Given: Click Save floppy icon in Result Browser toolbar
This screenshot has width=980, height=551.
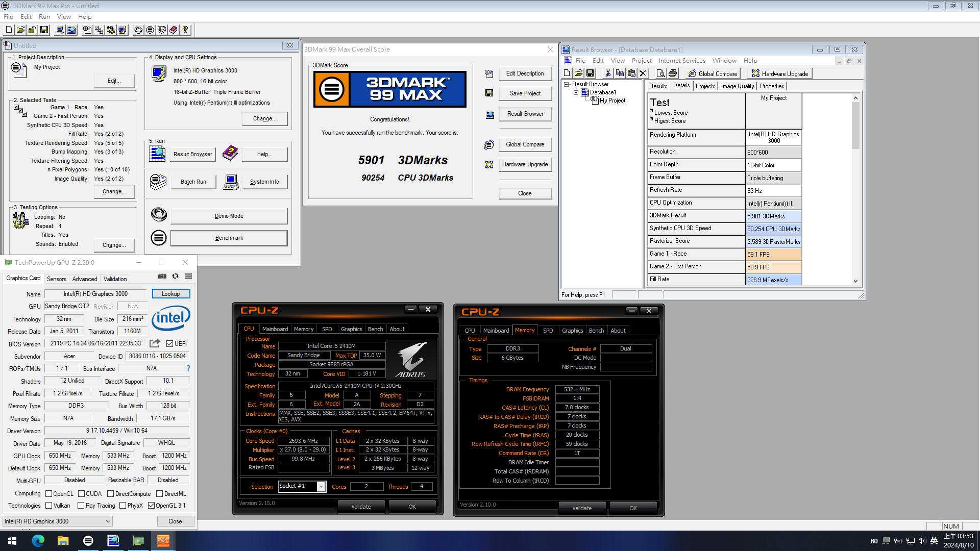Looking at the screenshot, I should coord(590,73).
